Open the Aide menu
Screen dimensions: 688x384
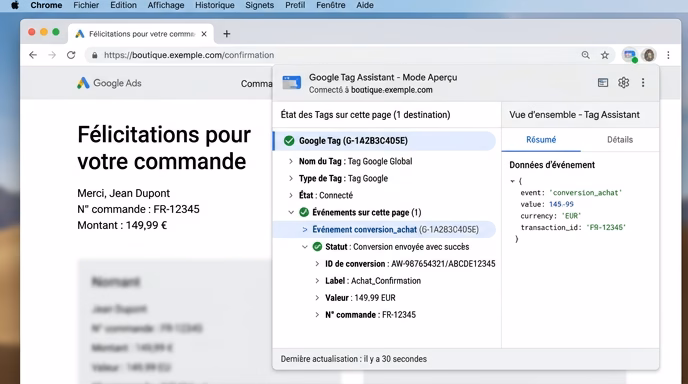pyautogui.click(x=365, y=5)
